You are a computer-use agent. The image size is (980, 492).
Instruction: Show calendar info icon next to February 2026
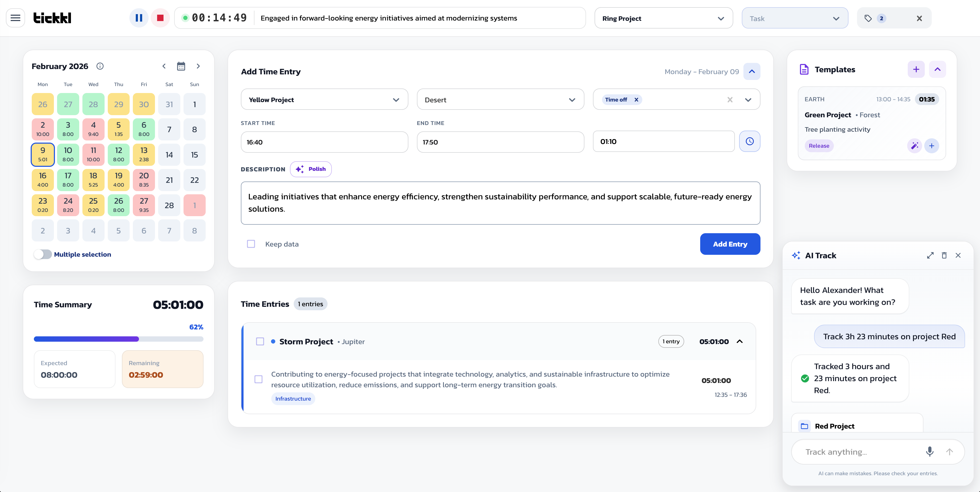pyautogui.click(x=100, y=66)
